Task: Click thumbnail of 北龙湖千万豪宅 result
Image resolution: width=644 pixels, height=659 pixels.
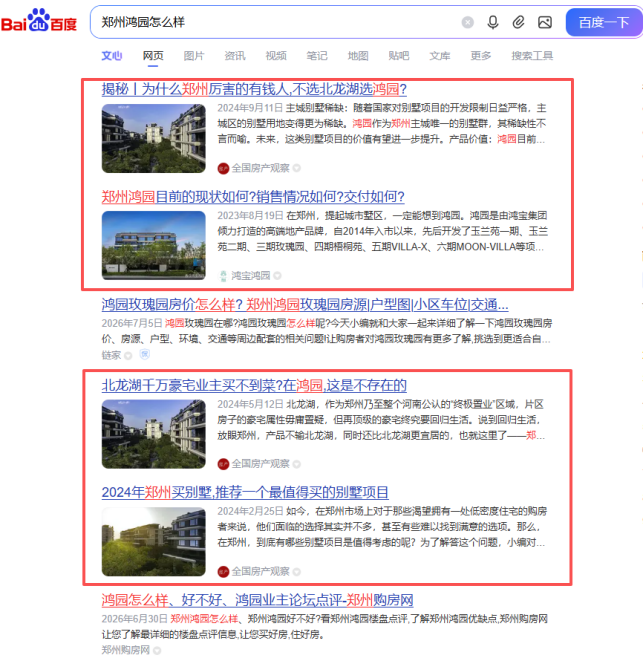Action: [x=153, y=434]
